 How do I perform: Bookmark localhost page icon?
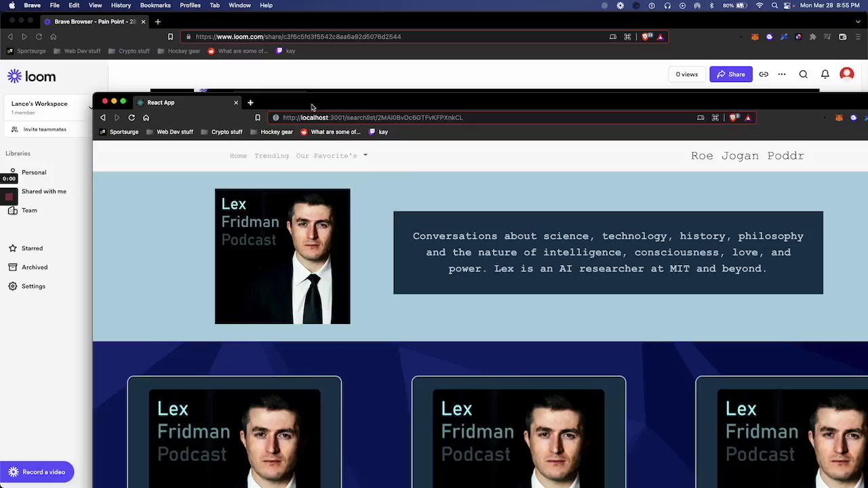(x=258, y=117)
